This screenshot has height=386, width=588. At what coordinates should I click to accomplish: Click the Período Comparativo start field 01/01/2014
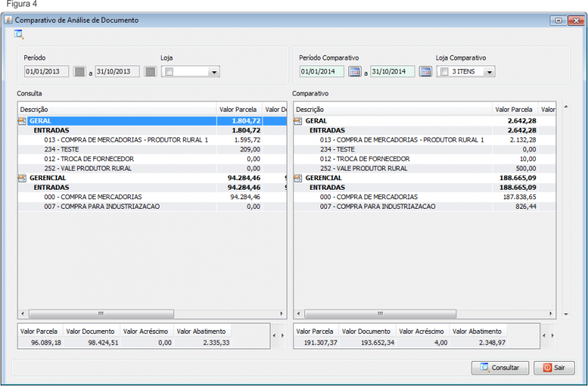322,71
